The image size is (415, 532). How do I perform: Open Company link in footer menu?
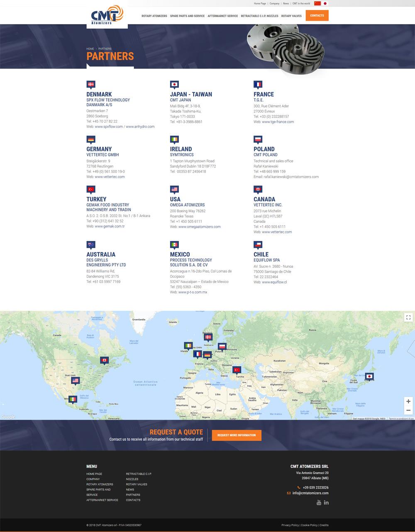pos(93,479)
